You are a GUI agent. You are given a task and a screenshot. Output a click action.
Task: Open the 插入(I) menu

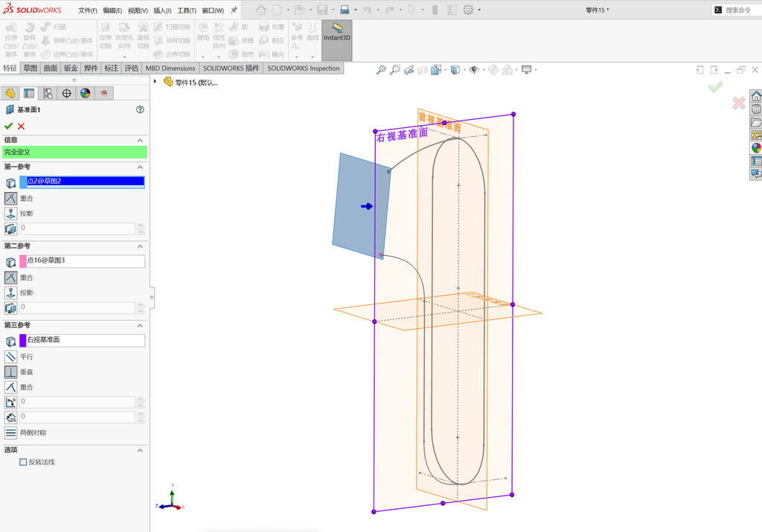162,10
